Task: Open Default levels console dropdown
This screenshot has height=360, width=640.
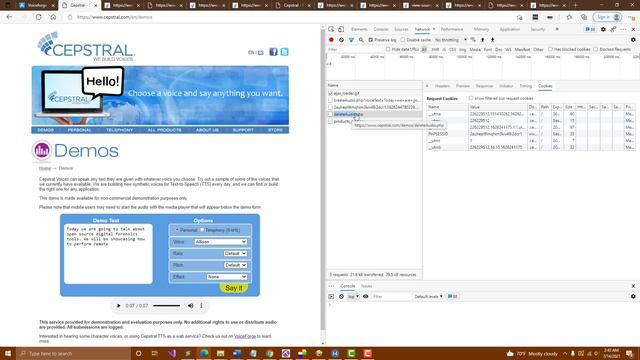Action: click(x=428, y=297)
